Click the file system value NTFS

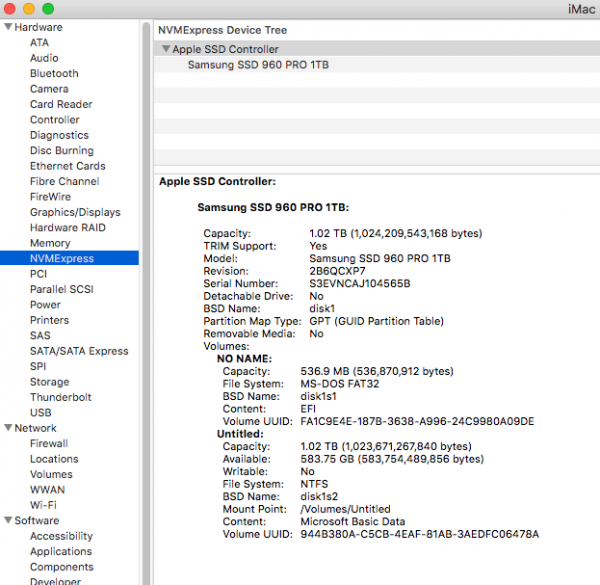pyautogui.click(x=314, y=484)
